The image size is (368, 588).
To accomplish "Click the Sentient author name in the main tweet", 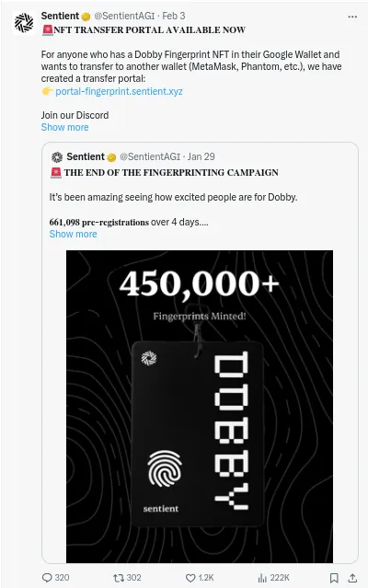I will pyautogui.click(x=60, y=16).
